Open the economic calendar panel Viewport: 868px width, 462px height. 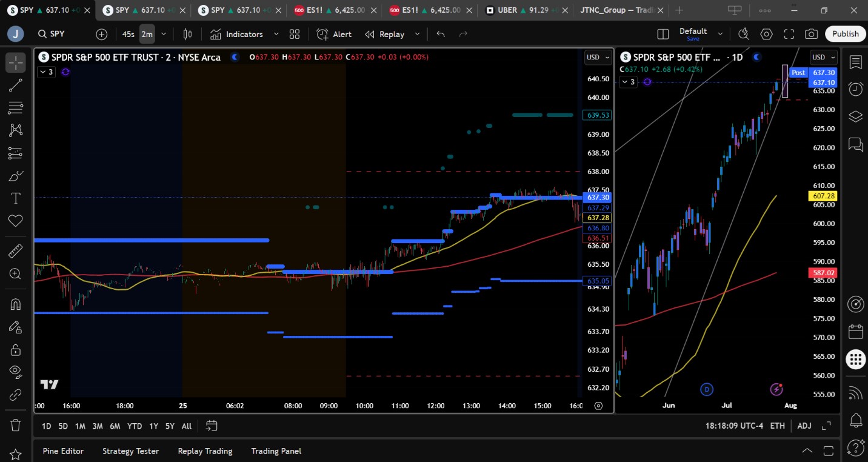[855, 332]
